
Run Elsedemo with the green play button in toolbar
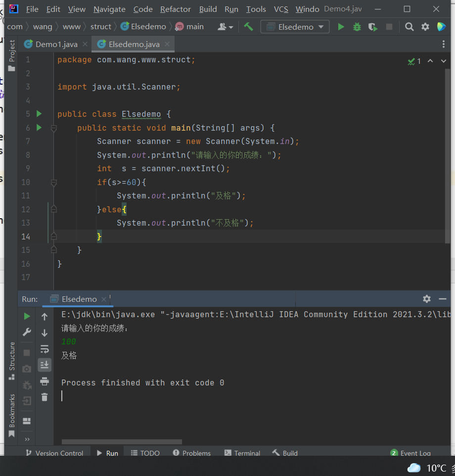(x=341, y=27)
